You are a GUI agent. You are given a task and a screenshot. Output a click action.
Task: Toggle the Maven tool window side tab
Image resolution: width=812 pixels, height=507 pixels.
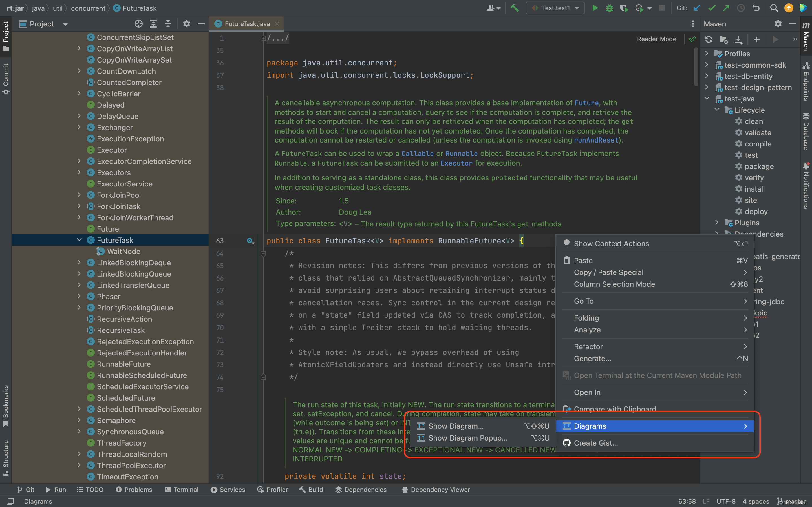(806, 37)
